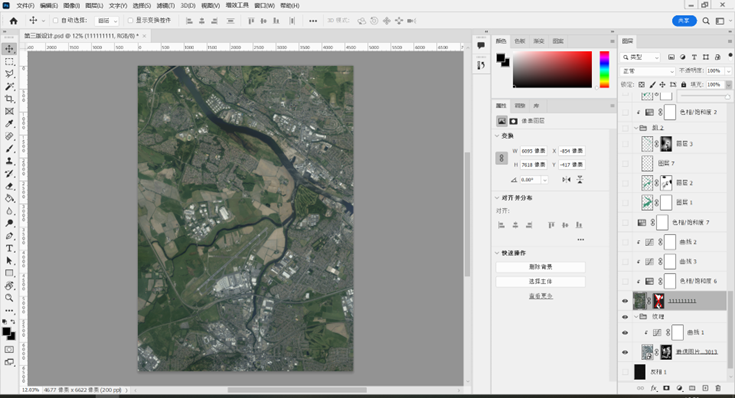The image size is (735, 398).
Task: Click the red color picker field
Action: 552,69
